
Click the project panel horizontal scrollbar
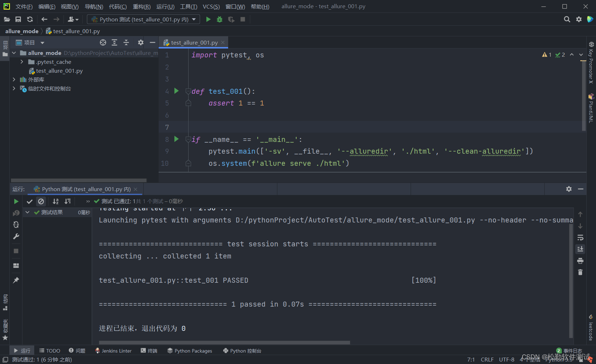point(79,180)
